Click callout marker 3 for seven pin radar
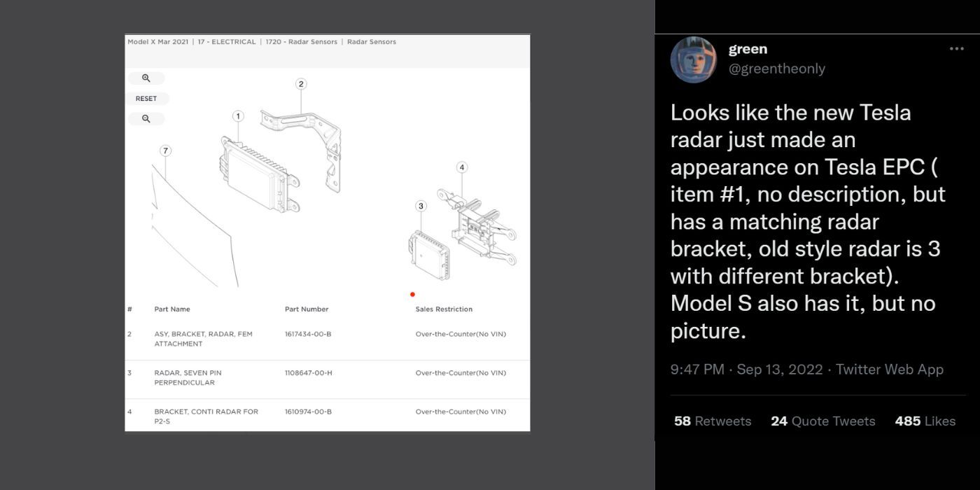This screenshot has width=980, height=490. (421, 206)
